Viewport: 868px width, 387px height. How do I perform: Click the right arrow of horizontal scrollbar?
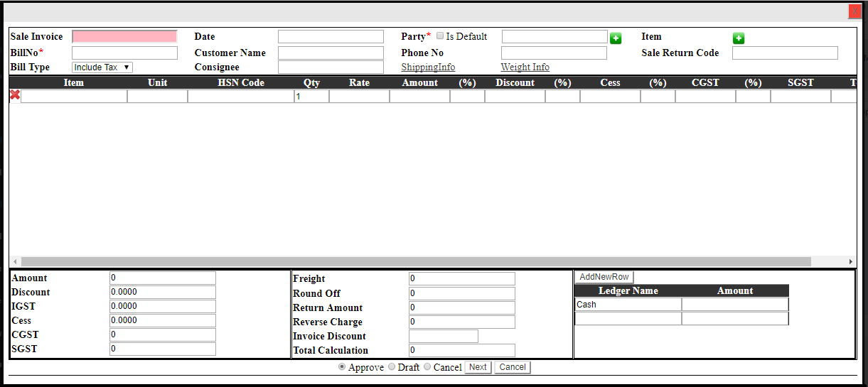[x=850, y=261]
